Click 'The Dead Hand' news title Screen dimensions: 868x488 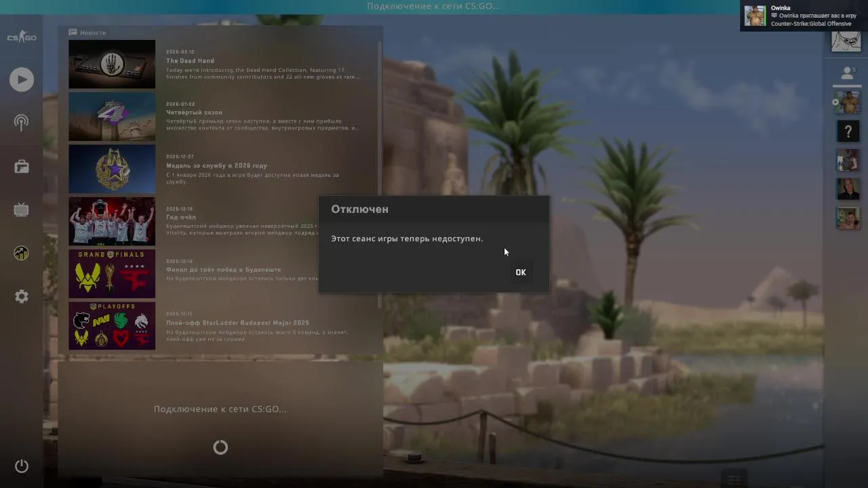tap(190, 61)
